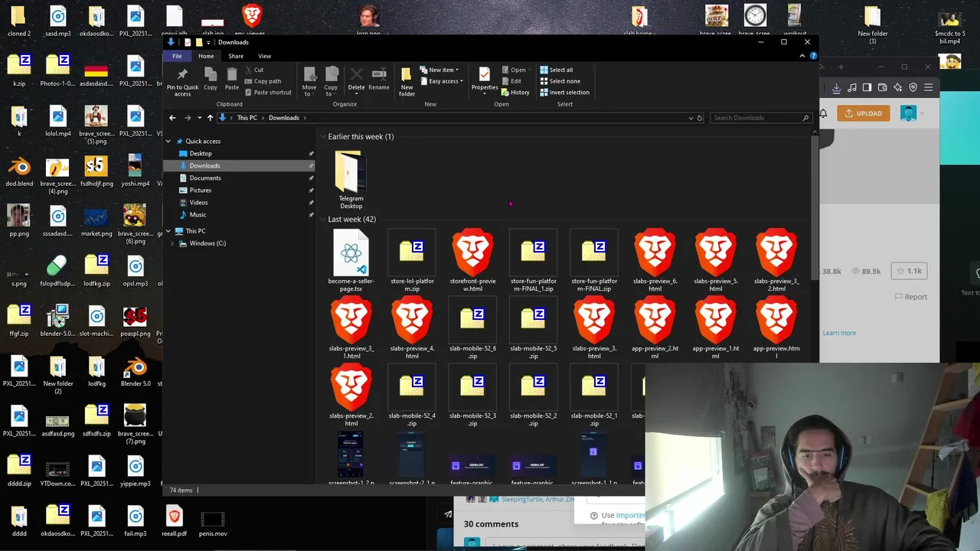Click Pin to Quick access icon
This screenshot has width=980, height=551.
[x=182, y=81]
